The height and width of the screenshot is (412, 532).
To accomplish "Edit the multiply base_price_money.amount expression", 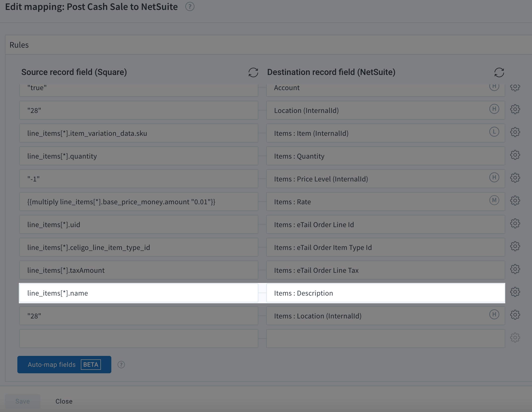I will (x=139, y=202).
